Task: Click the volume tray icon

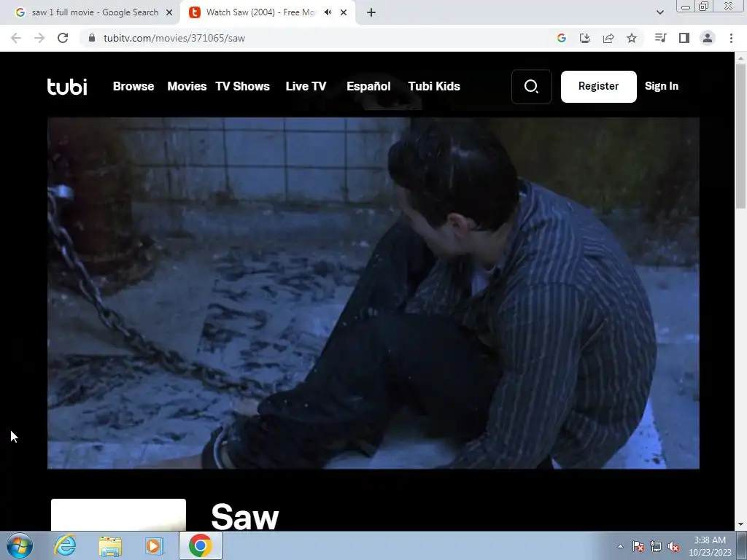Action: coord(673,546)
